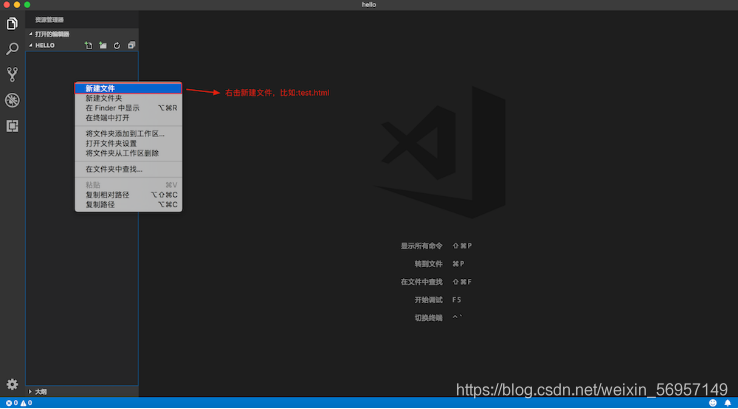The width and height of the screenshot is (738, 409).
Task: Minimize the window with yellow button
Action: point(17,4)
